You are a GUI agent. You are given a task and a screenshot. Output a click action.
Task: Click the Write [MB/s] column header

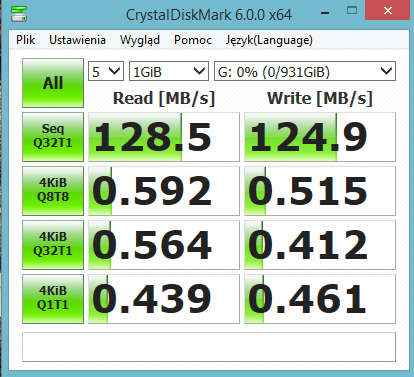[320, 98]
